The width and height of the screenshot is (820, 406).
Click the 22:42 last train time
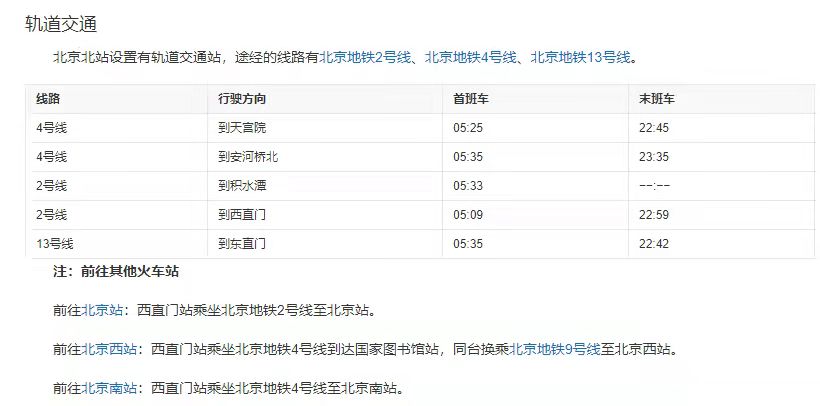[654, 244]
